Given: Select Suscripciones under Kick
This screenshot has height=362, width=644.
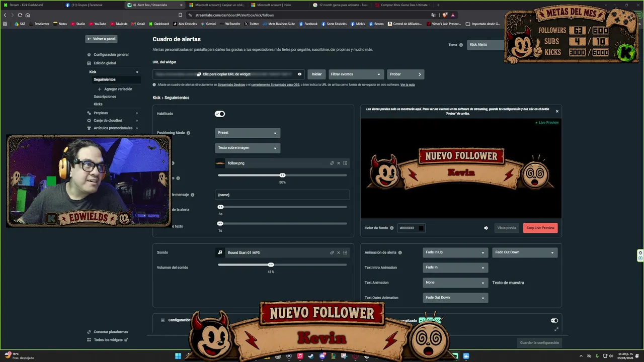Looking at the screenshot, I should [105, 97].
